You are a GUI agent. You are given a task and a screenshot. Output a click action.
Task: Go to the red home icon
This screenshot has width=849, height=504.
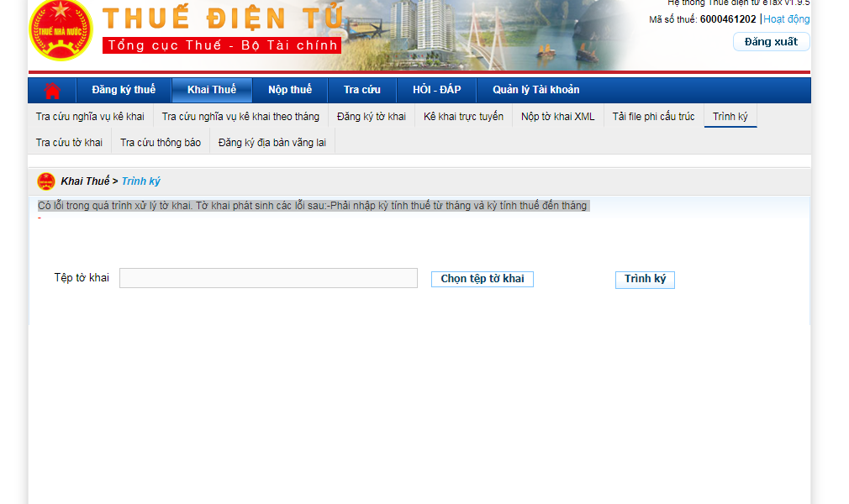pos(52,91)
